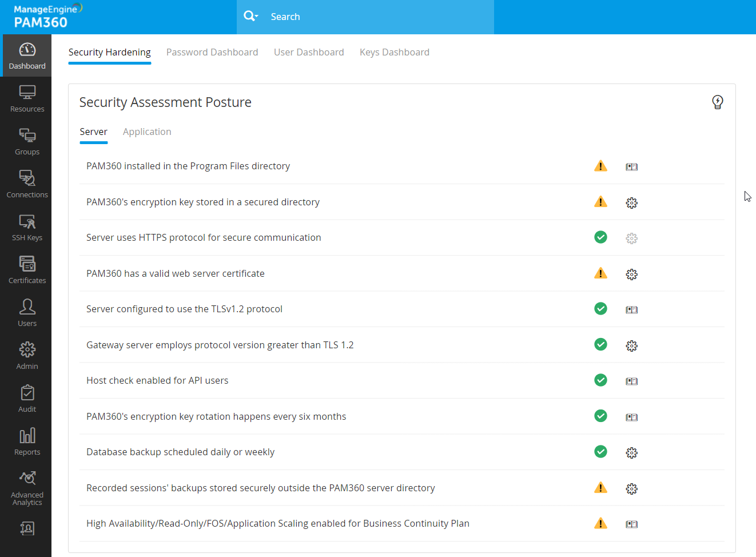756x557 pixels.
Task: Open the Audit section
Action: (x=27, y=399)
